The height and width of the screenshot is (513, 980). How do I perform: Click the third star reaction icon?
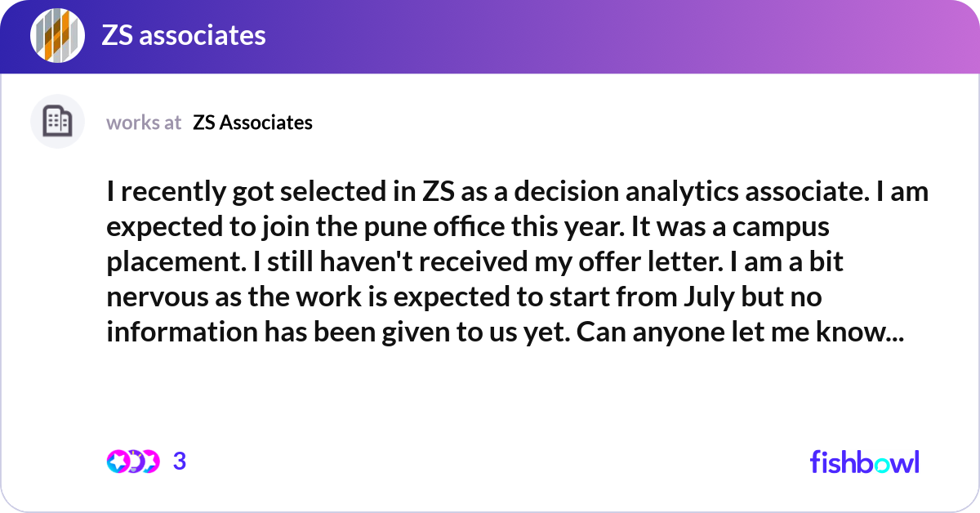click(x=149, y=462)
